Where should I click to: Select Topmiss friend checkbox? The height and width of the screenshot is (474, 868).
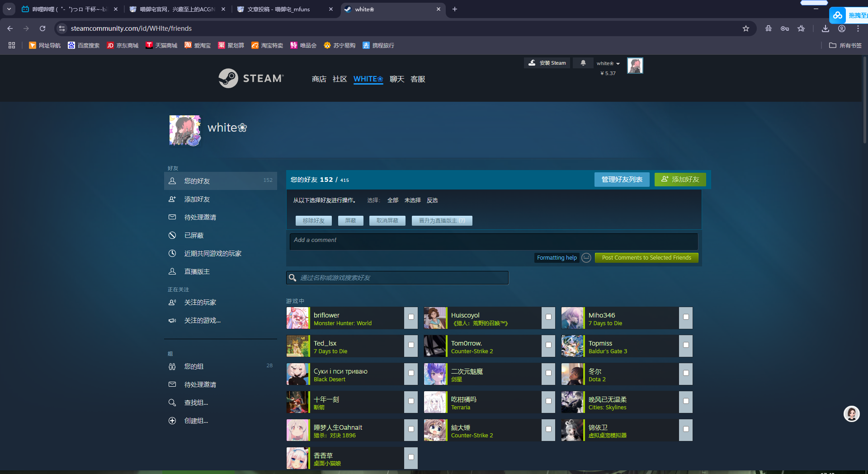click(x=686, y=345)
